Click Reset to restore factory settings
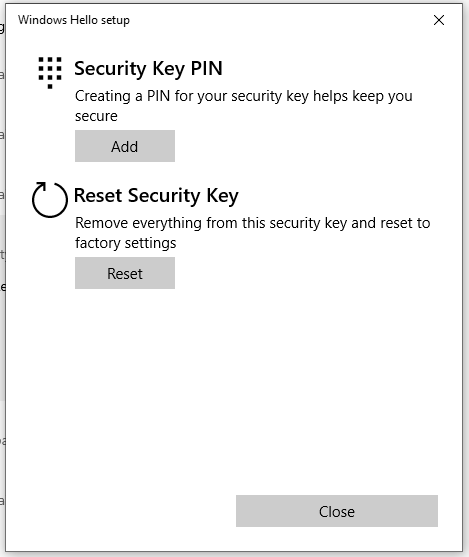Screen dimensions: 469x557 point(125,273)
